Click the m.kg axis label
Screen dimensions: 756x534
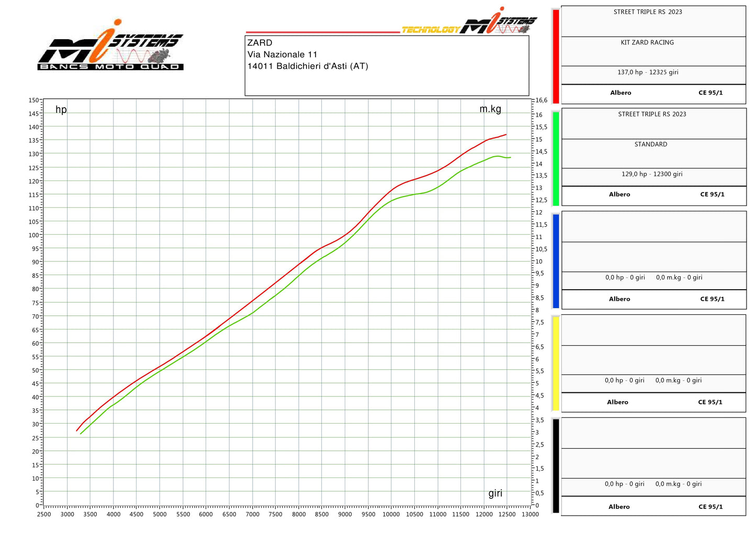(x=490, y=109)
